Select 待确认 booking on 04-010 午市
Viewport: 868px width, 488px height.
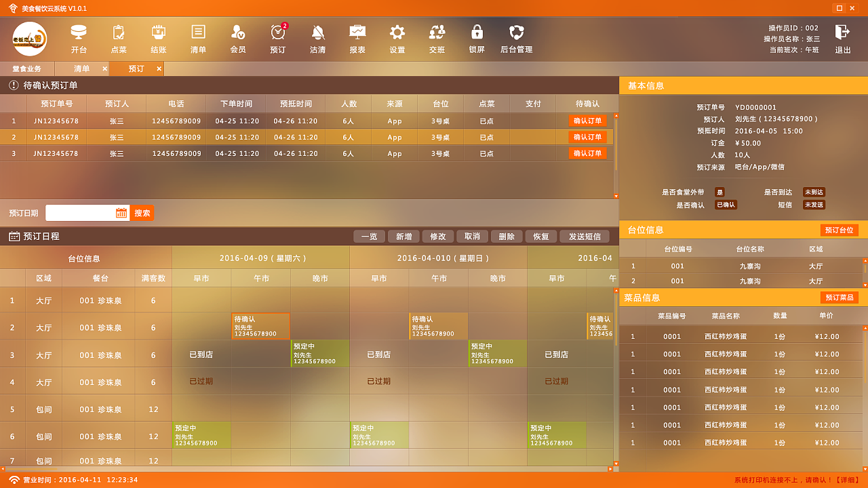pyautogui.click(x=439, y=326)
